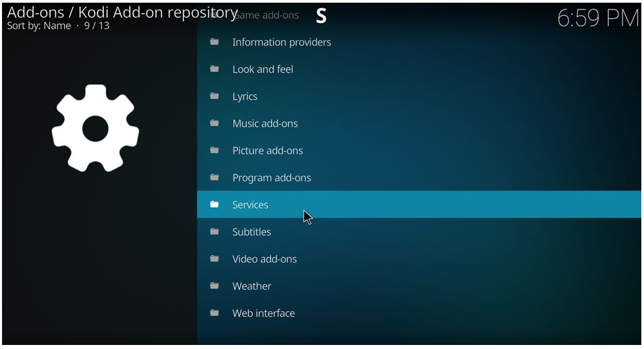
Task: Open the Web interface category
Action: pyautogui.click(x=419, y=313)
